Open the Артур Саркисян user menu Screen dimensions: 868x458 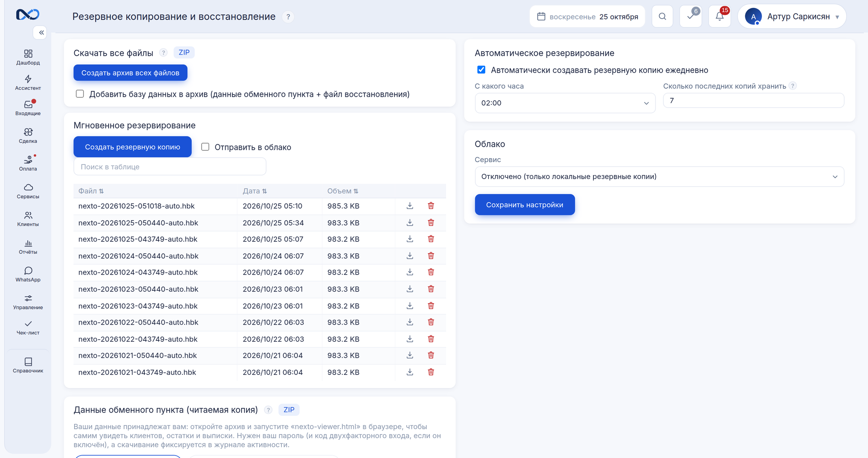pos(792,17)
